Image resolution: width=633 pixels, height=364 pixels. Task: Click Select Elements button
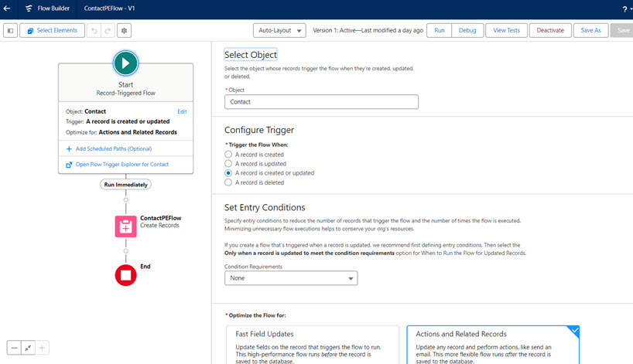point(52,30)
